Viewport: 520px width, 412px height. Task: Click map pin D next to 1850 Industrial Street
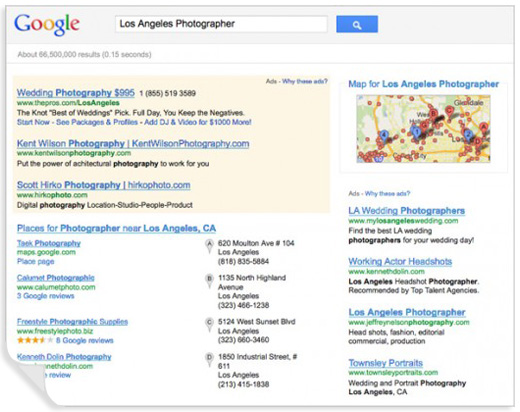(x=209, y=360)
